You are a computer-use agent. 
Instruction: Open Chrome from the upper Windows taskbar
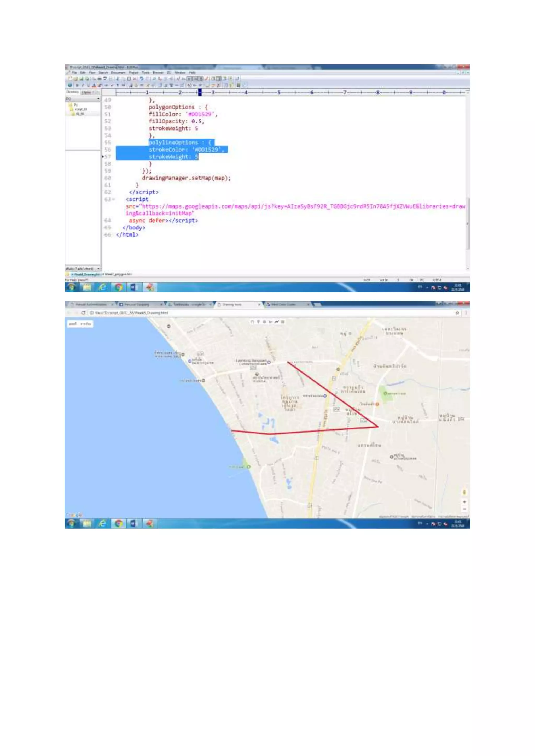[118, 287]
